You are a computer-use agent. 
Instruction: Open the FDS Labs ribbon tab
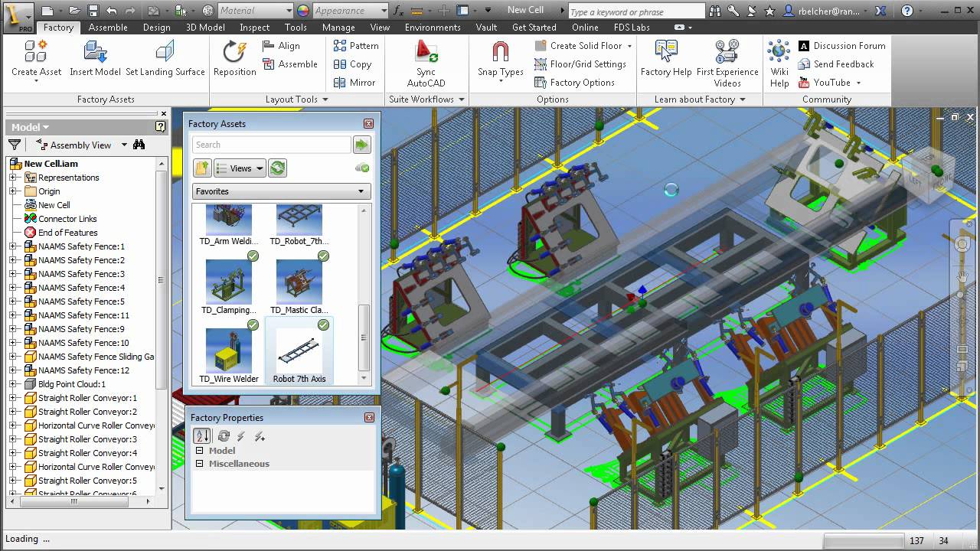(631, 28)
